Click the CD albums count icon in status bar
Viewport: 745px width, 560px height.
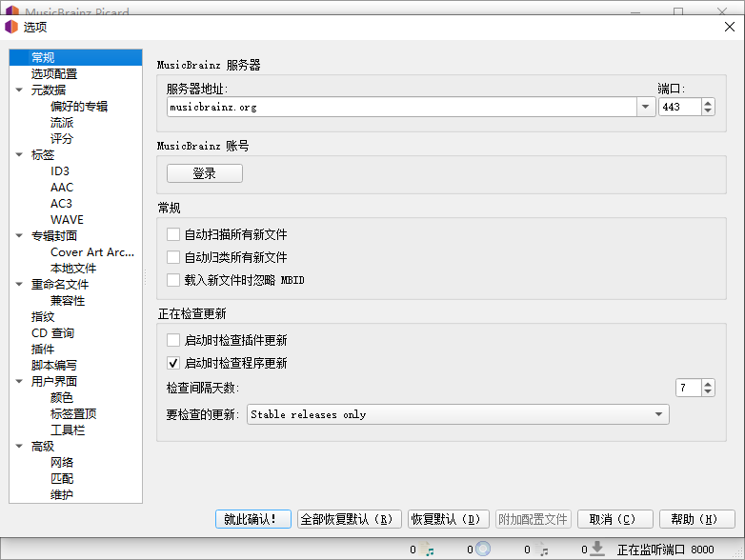click(x=483, y=550)
